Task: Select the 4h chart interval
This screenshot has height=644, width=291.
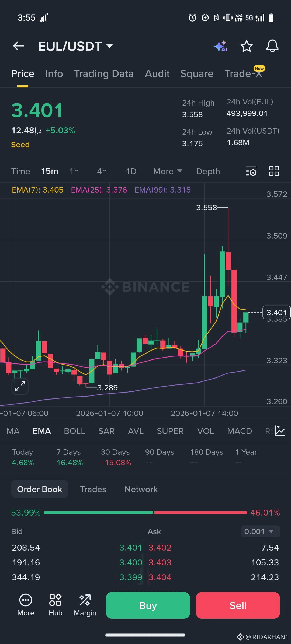Action: pos(102,171)
